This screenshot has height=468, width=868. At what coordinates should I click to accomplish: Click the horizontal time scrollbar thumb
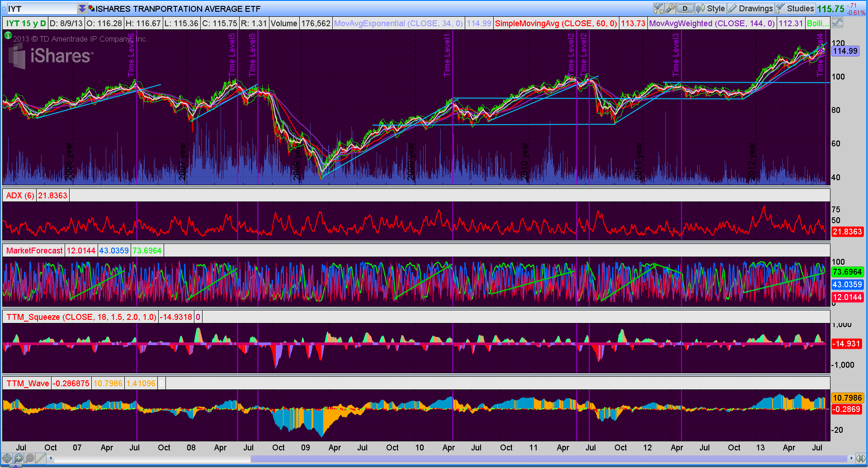[549, 459]
